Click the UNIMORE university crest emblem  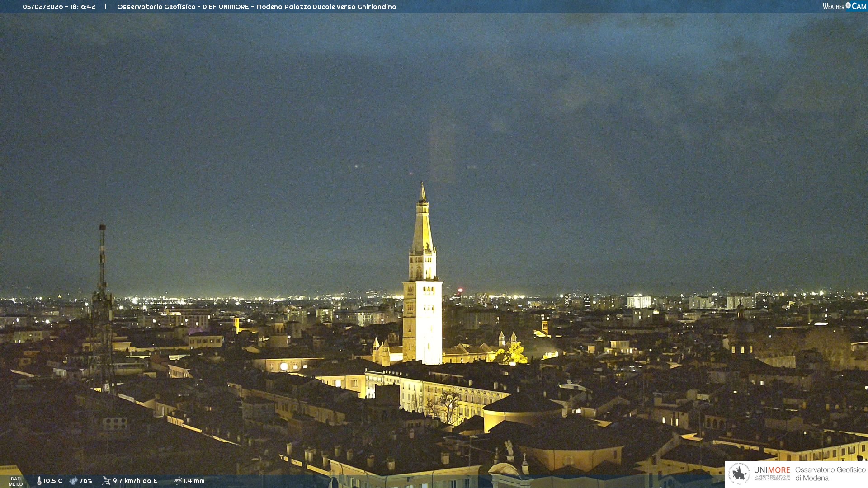pyautogui.click(x=739, y=474)
